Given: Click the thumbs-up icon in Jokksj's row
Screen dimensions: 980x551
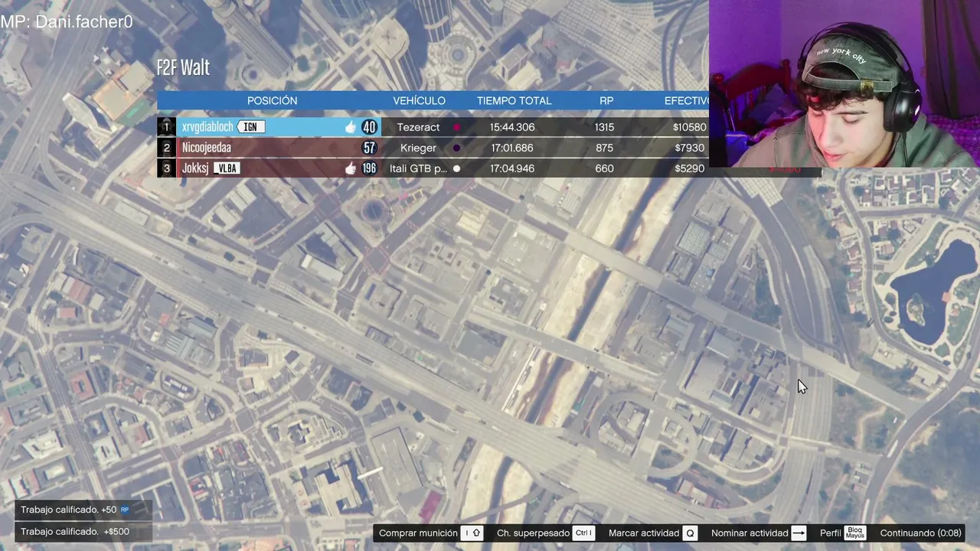Looking at the screenshot, I should pos(351,168).
